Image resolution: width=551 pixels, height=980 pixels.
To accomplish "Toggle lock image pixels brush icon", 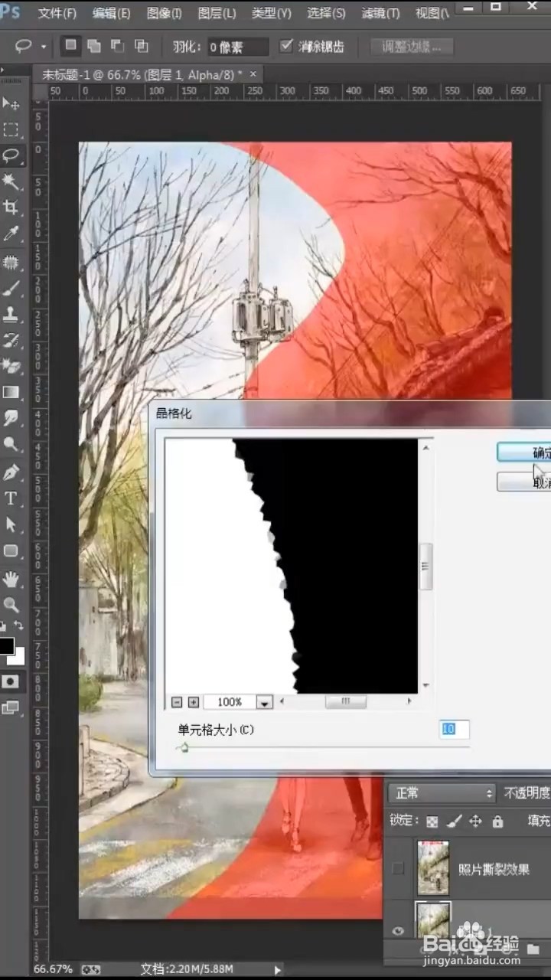I will (453, 822).
